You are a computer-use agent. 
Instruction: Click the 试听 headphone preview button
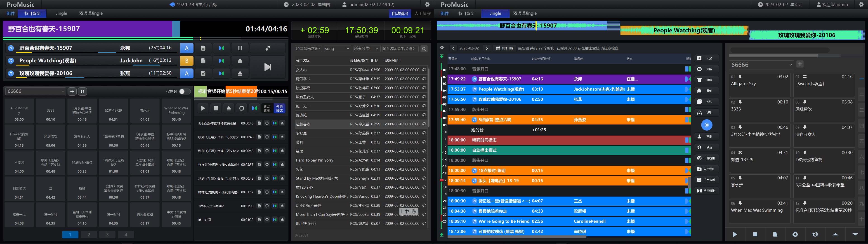[706, 113]
